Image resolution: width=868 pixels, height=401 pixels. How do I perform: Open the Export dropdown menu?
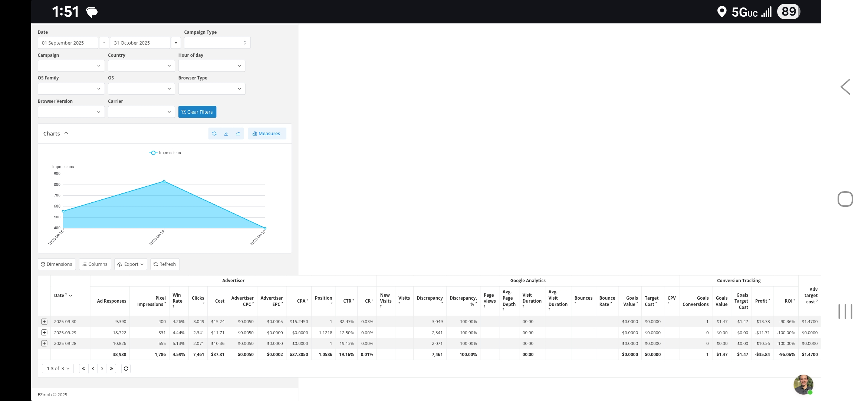point(131,264)
